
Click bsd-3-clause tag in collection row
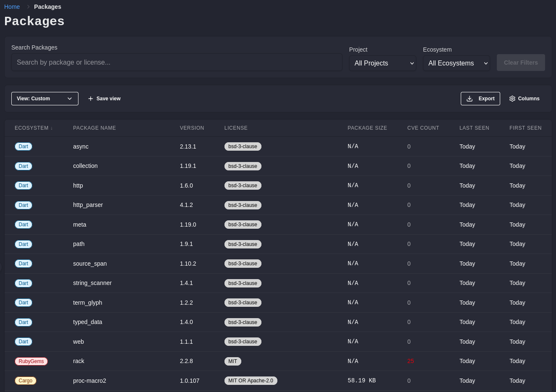click(x=243, y=166)
